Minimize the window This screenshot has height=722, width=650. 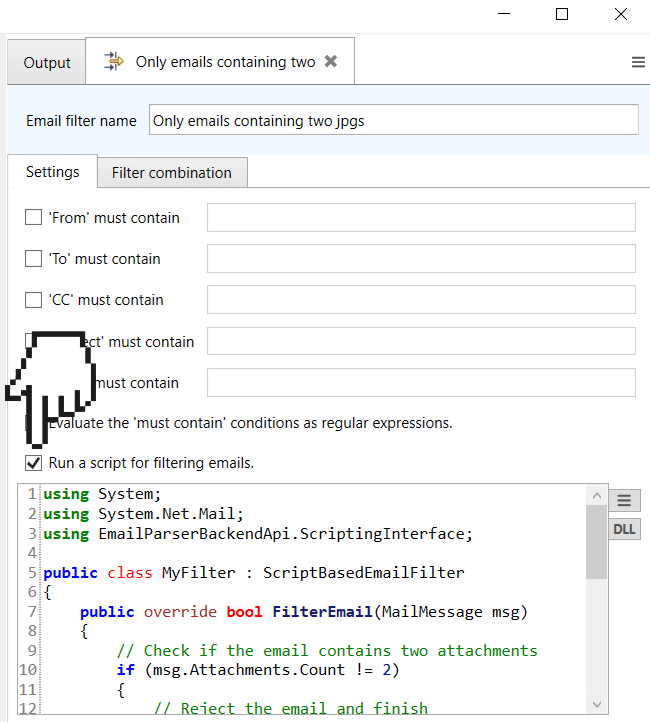point(504,14)
